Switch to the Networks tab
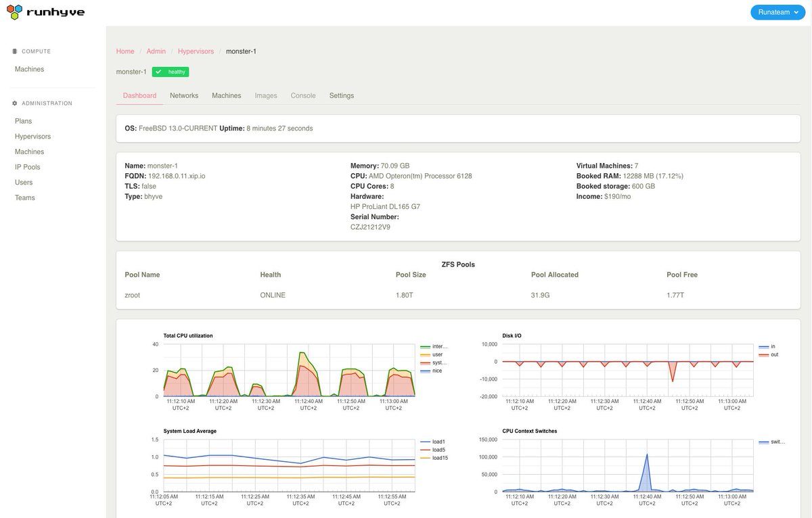Screen dimensions: 812x518 184,96
